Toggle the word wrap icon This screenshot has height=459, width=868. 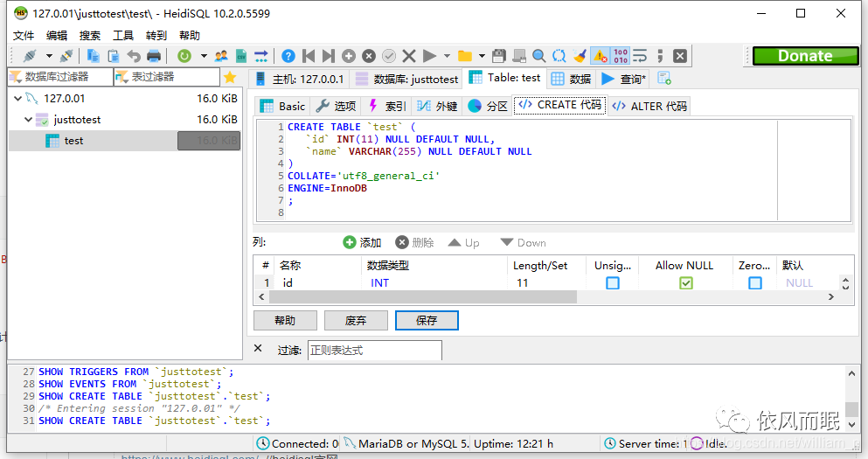coord(640,56)
